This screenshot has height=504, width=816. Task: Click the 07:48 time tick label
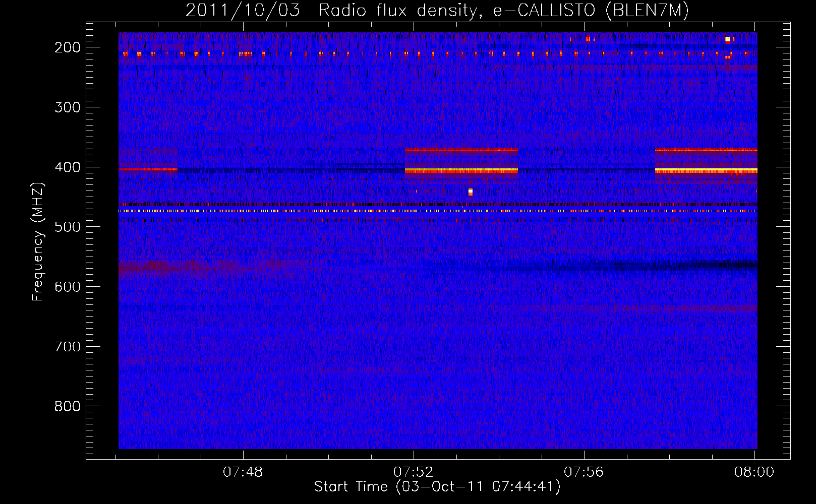pos(243,472)
